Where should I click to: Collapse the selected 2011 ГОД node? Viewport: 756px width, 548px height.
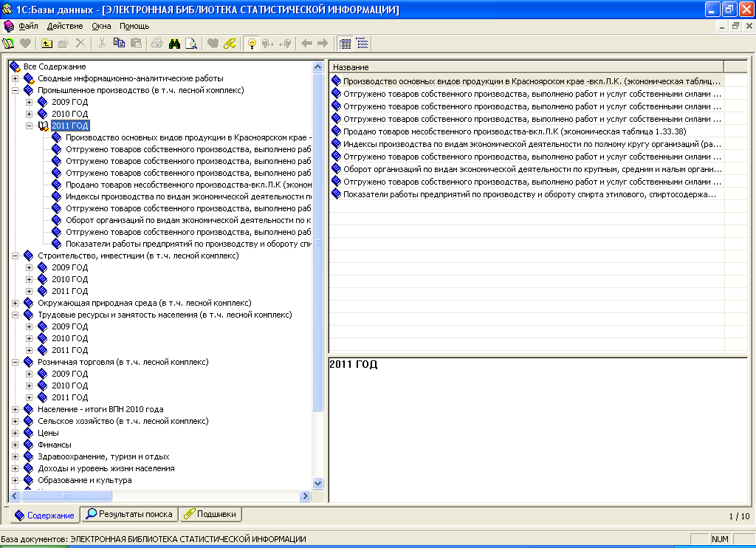[x=29, y=126]
